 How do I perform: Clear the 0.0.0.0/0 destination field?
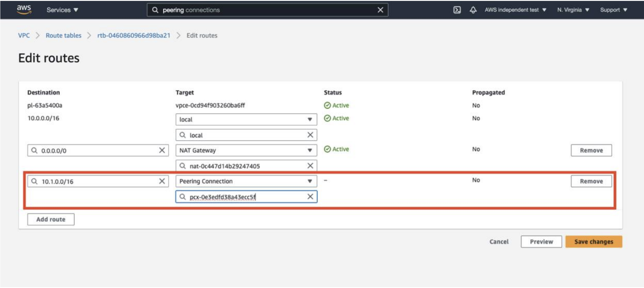click(162, 150)
